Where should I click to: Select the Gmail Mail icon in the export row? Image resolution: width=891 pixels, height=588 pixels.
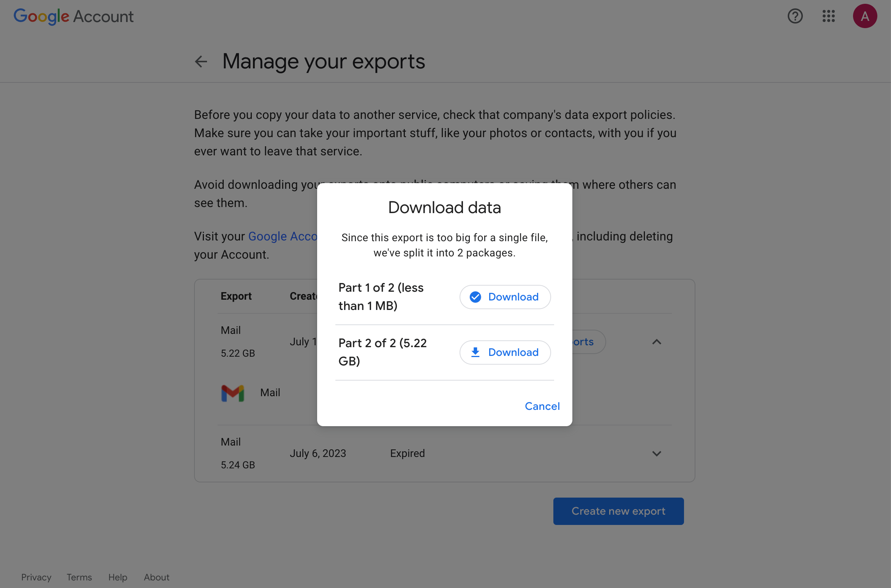coord(232,393)
